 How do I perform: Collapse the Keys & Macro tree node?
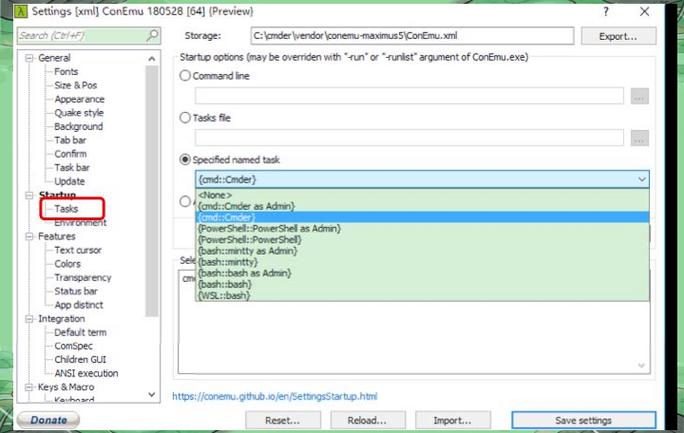coord(29,387)
